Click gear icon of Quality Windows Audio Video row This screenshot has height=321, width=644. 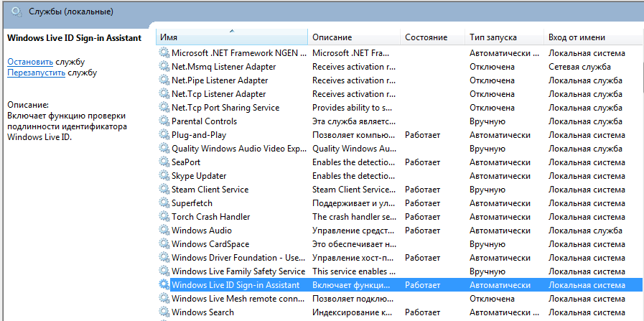tap(164, 149)
